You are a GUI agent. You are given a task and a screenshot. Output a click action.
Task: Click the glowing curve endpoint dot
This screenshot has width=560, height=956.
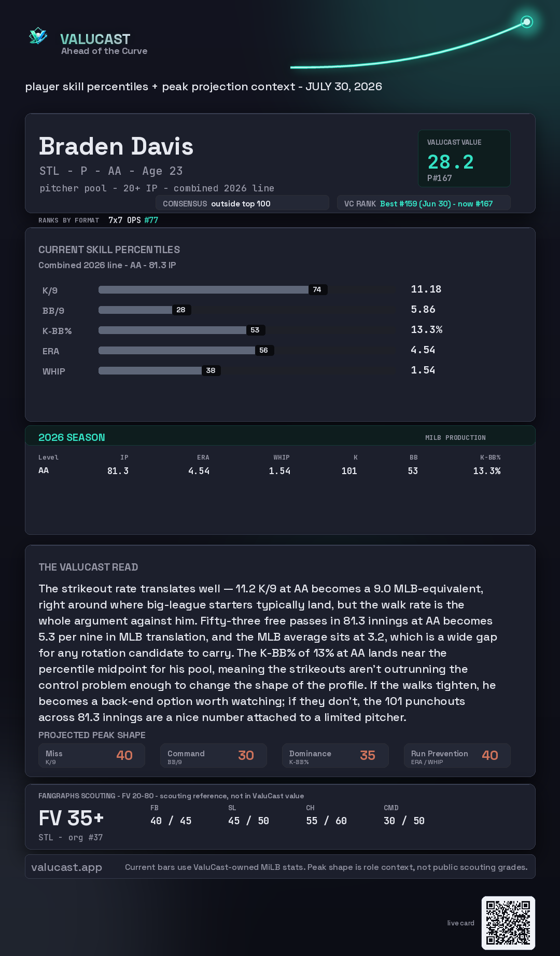[x=527, y=22]
